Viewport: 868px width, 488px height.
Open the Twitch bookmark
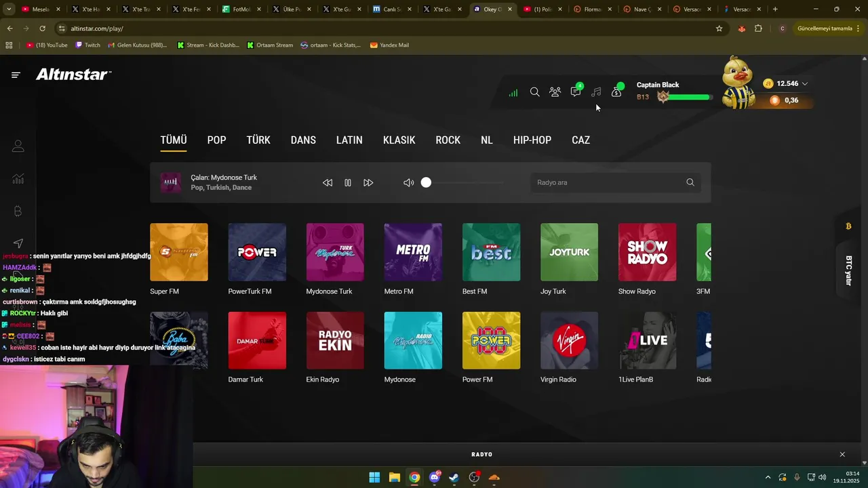[x=87, y=45]
